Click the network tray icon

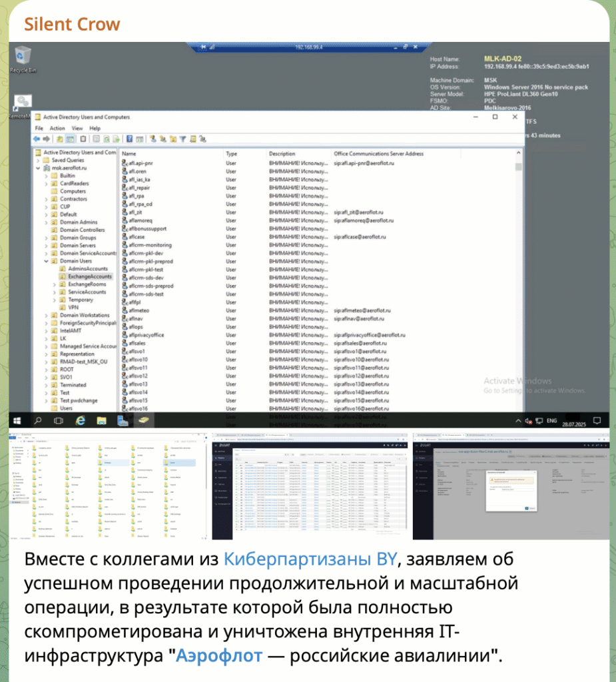539,421
